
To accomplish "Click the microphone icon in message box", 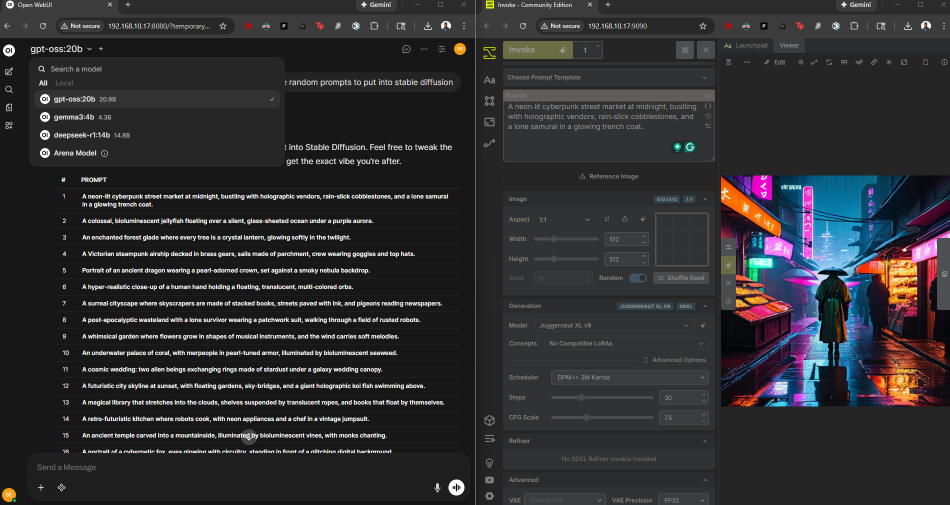I will [437, 487].
